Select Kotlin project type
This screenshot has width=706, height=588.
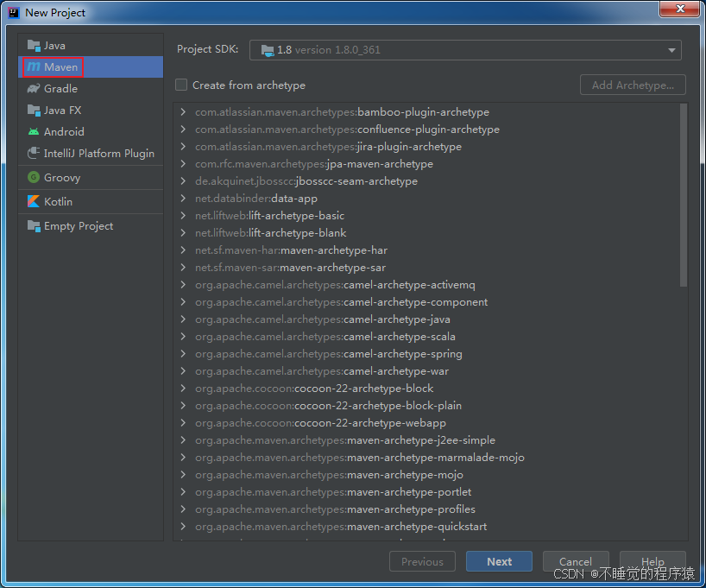[91, 201]
